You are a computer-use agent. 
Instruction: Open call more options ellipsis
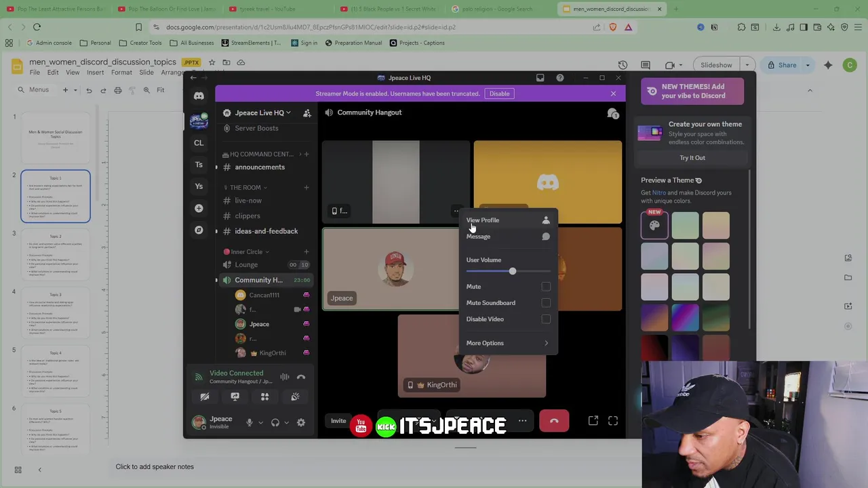click(x=522, y=421)
